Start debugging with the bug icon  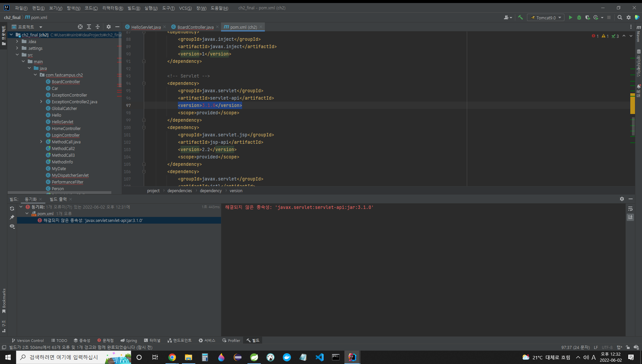point(579,17)
